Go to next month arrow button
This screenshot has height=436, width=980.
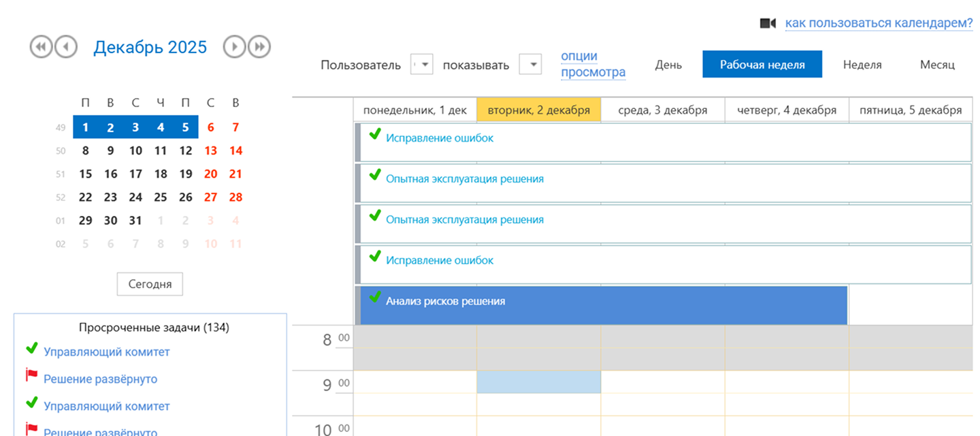coord(234,46)
